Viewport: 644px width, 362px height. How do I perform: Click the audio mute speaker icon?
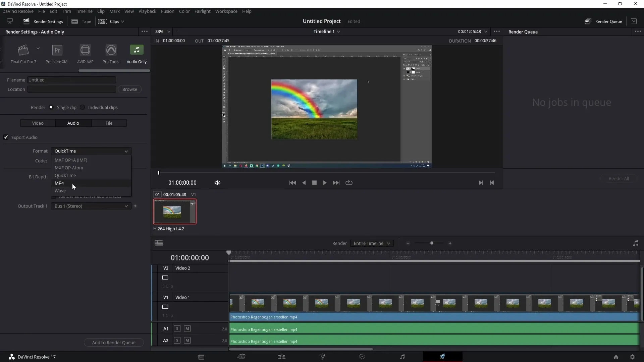[x=217, y=182]
